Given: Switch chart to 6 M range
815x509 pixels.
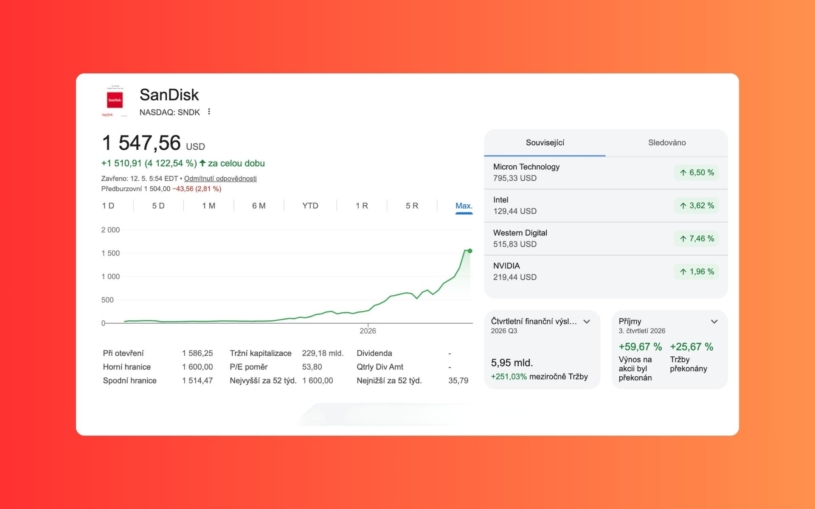Looking at the screenshot, I should [259, 206].
